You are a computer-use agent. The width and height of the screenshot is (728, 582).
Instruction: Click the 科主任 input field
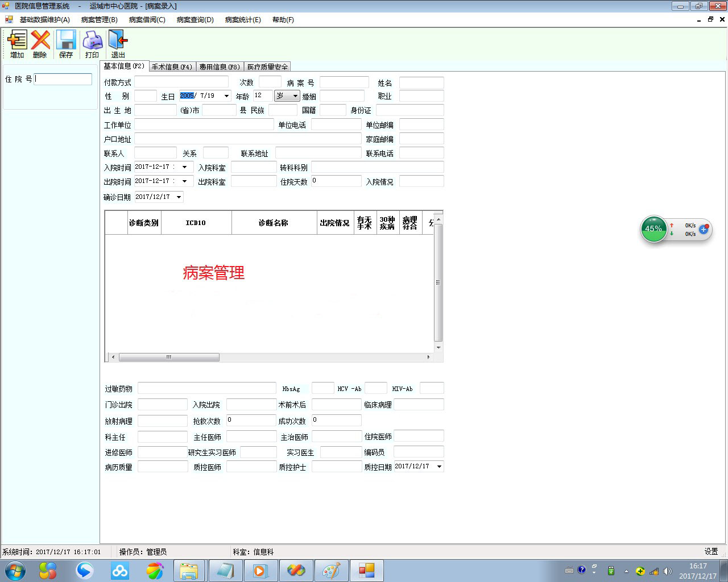pyautogui.click(x=163, y=436)
